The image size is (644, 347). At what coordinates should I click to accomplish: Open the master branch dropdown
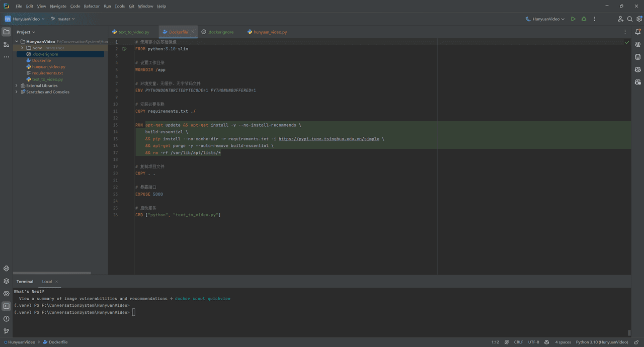(63, 19)
